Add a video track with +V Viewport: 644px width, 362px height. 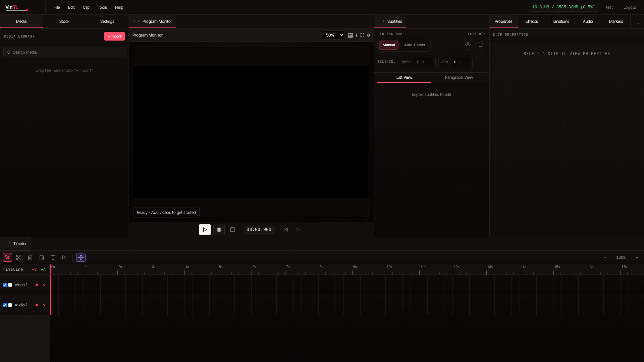[x=34, y=269]
